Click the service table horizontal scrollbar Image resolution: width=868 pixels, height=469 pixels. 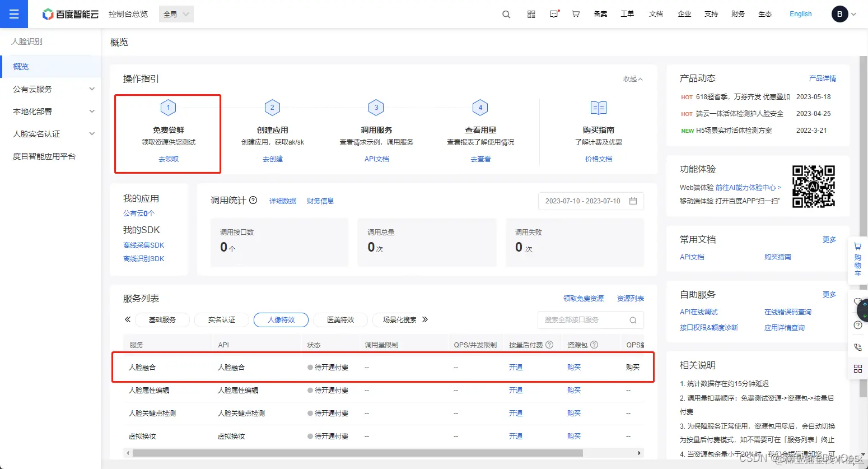(357, 453)
